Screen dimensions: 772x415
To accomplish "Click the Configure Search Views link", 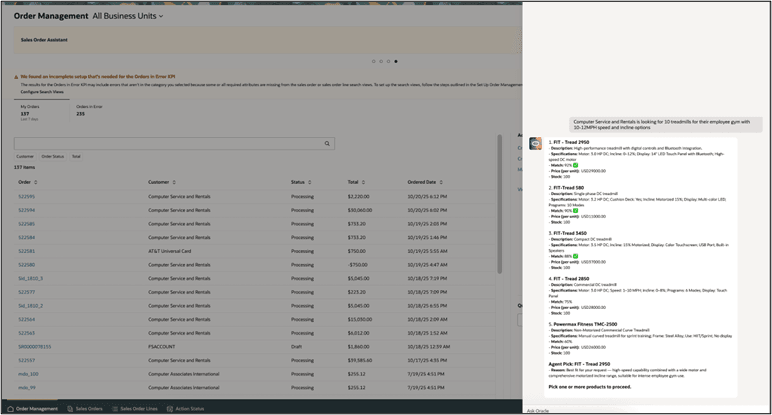I will pos(42,92).
